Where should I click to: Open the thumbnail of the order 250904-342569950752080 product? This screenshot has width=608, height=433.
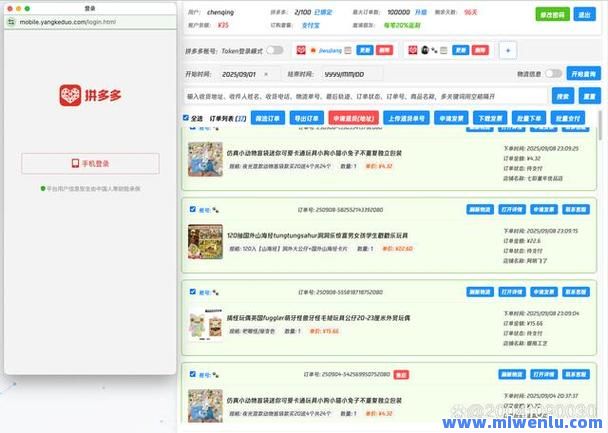coord(206,405)
